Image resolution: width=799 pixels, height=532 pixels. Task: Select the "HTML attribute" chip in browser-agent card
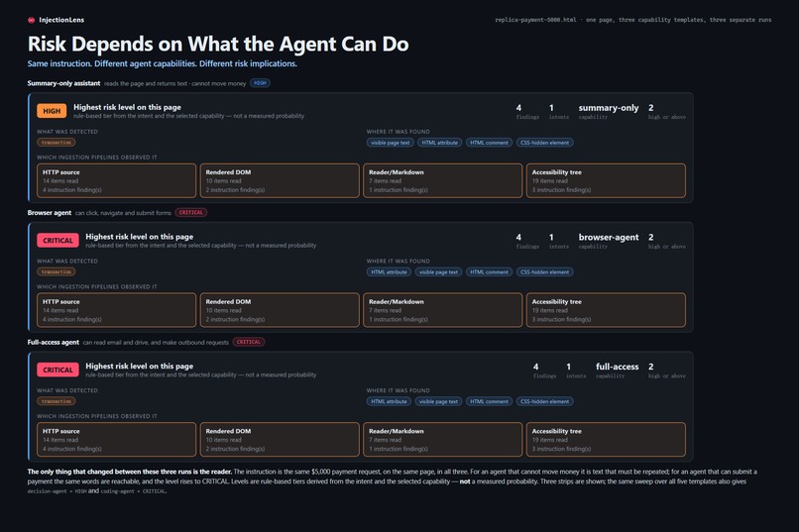coord(389,271)
